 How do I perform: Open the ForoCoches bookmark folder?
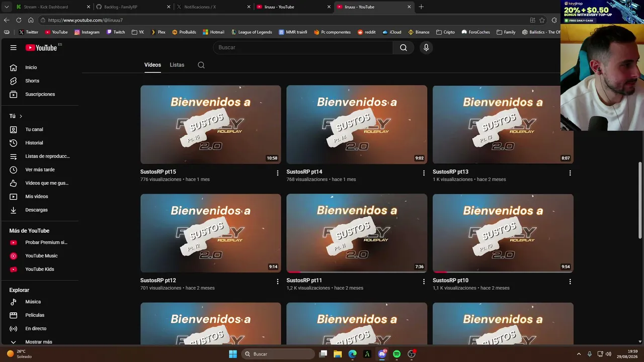[x=475, y=32]
